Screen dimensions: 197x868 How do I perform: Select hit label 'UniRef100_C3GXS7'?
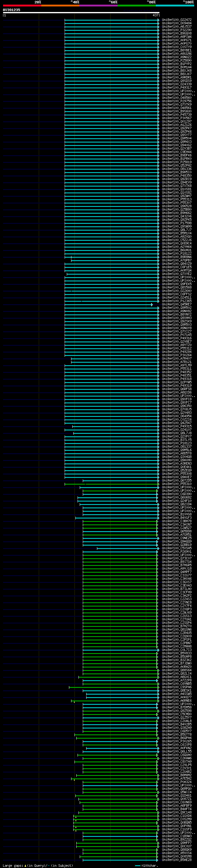177,582
